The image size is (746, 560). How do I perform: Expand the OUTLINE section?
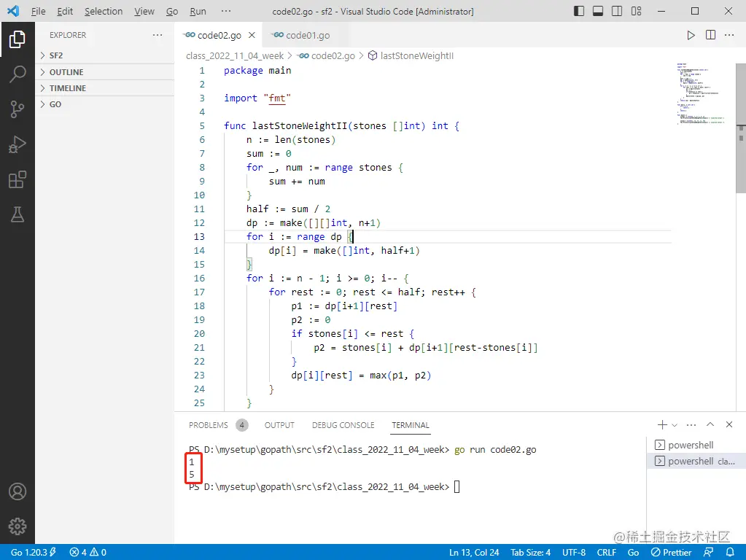105,72
